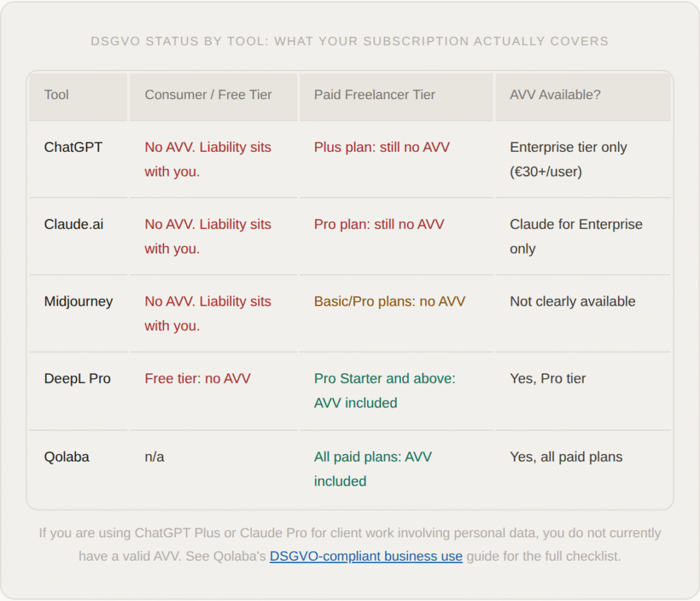The image size is (700, 601).
Task: Select the DeepL Pro row label
Action: (77, 379)
